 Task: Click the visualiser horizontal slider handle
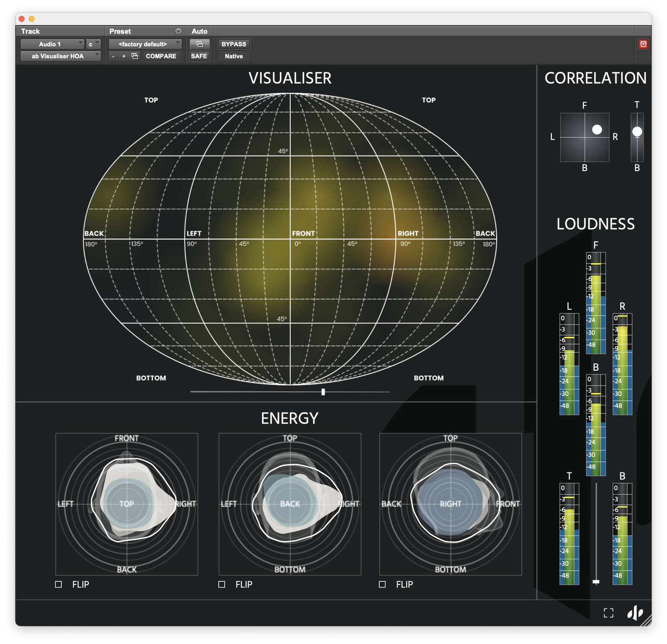[323, 392]
